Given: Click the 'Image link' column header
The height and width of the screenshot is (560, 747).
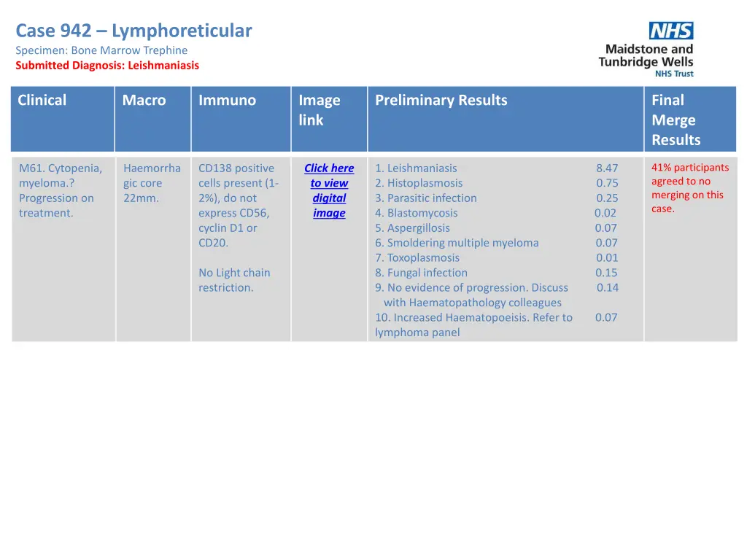Looking at the screenshot, I should (x=329, y=119).
